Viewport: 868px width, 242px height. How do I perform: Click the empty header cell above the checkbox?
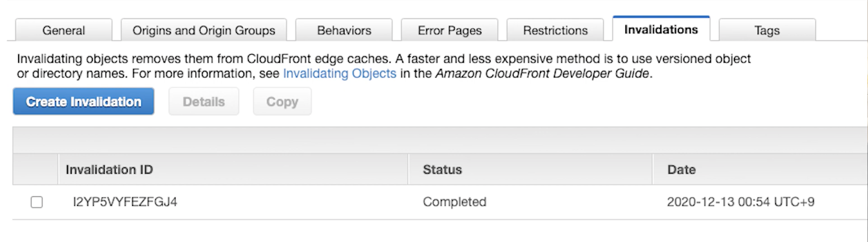(35, 169)
